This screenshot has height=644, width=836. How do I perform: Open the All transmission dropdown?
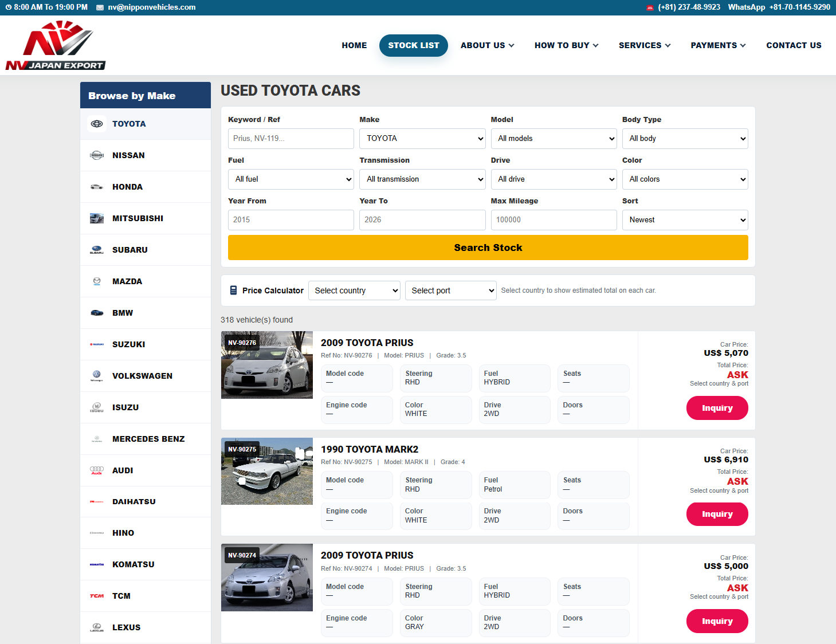[x=422, y=179]
